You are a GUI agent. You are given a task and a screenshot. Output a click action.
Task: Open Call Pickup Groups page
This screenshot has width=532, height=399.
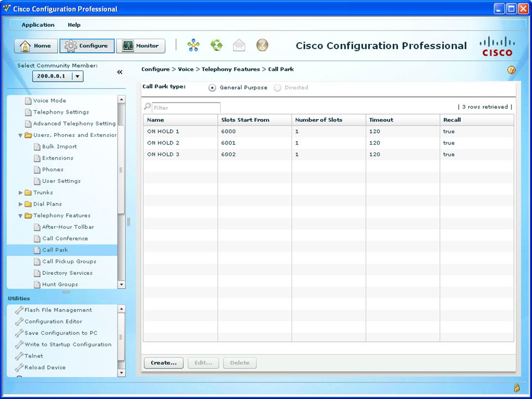69,262
